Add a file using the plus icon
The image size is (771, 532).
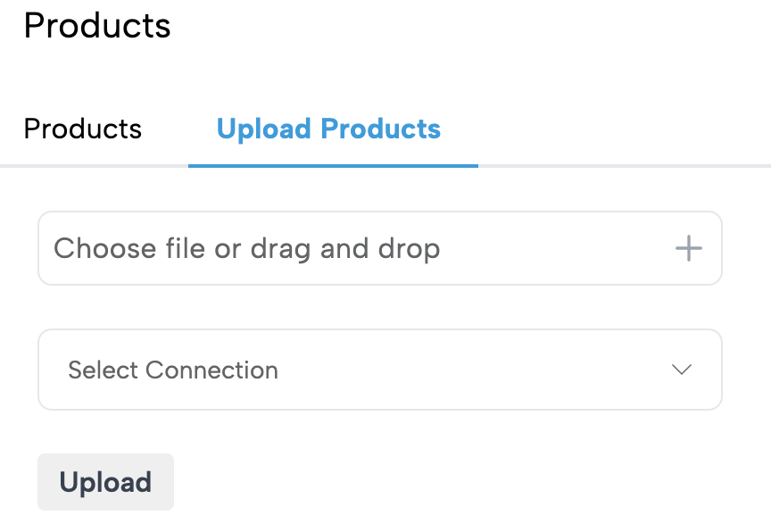coord(688,248)
